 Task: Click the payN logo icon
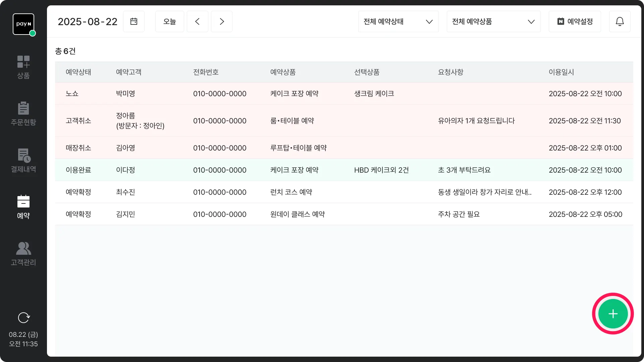tap(23, 24)
